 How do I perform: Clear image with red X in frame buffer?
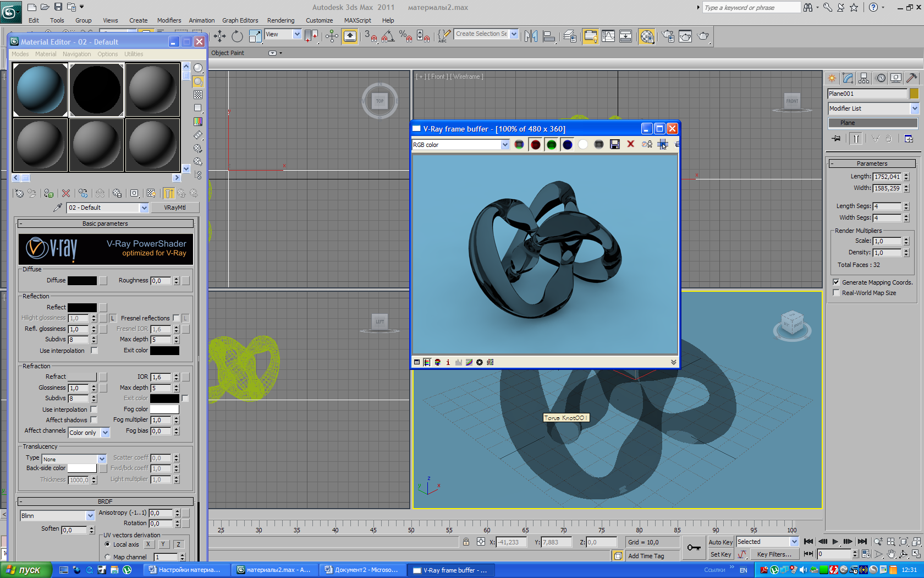click(x=631, y=144)
